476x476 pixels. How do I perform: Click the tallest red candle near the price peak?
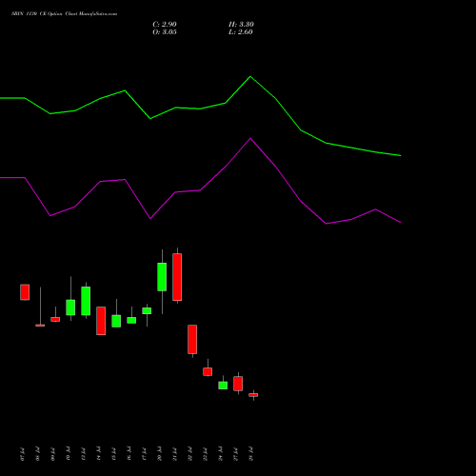coord(177,277)
